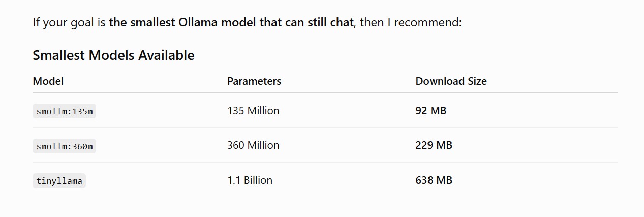Click the 'then I recommend:' text

[411, 23]
